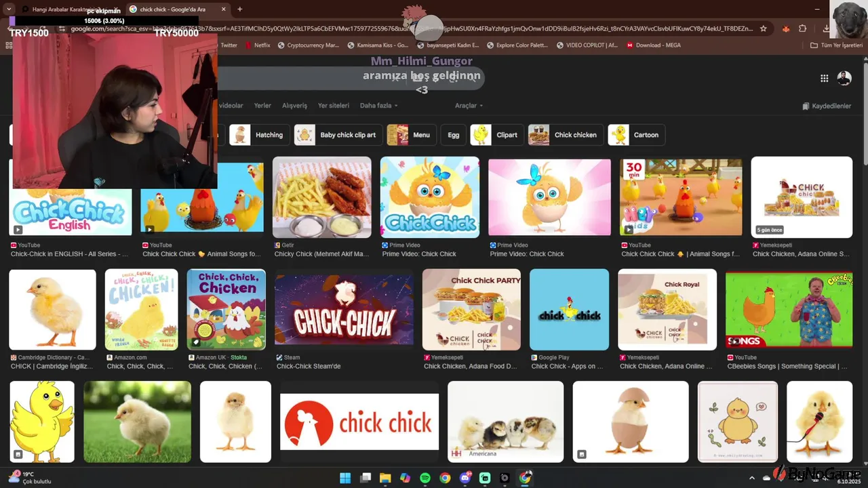868x488 pixels.
Task: Open the Cryptocurrency Mar... bookmark
Action: tap(308, 45)
